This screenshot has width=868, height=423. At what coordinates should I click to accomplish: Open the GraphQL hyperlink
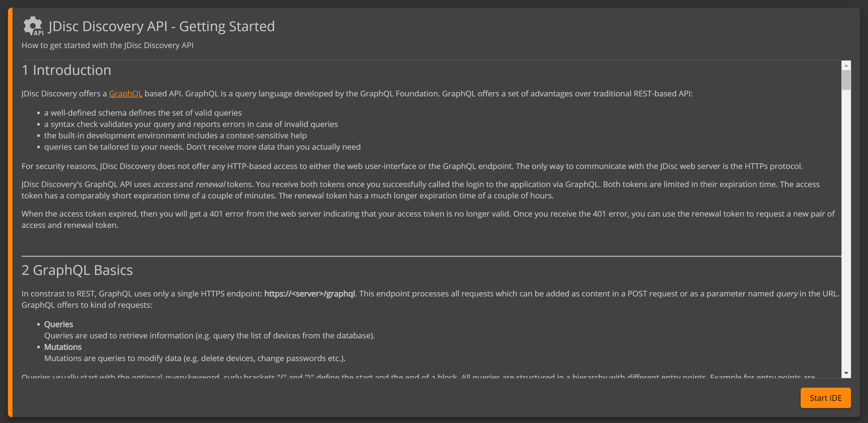126,93
